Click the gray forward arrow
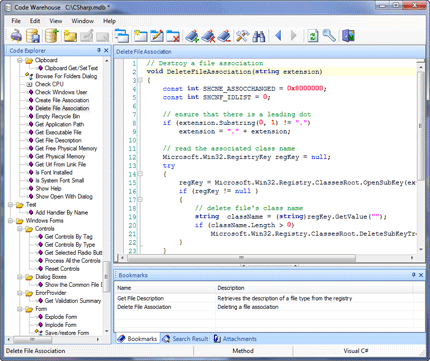430x361 pixels. 294,35
